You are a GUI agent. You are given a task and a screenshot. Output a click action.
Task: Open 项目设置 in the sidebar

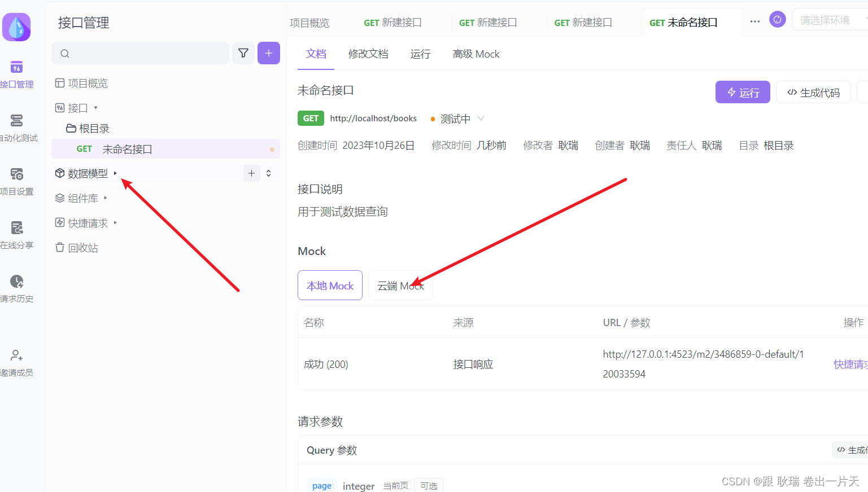(x=17, y=182)
